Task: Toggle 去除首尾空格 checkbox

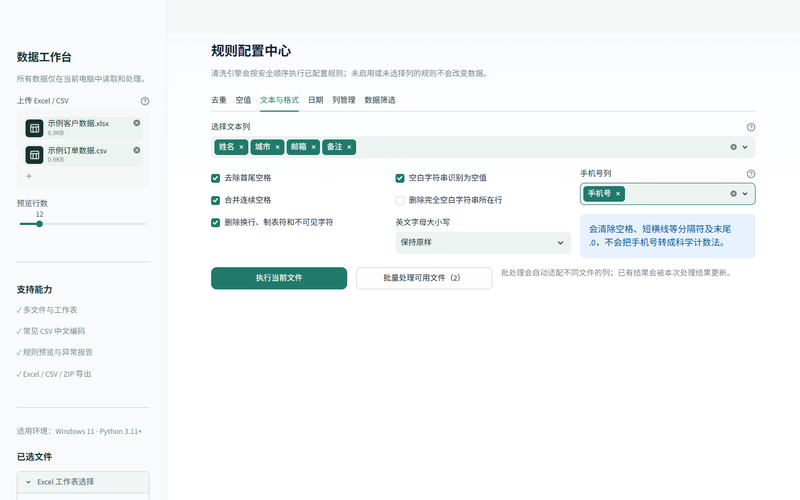Action: pyautogui.click(x=215, y=178)
